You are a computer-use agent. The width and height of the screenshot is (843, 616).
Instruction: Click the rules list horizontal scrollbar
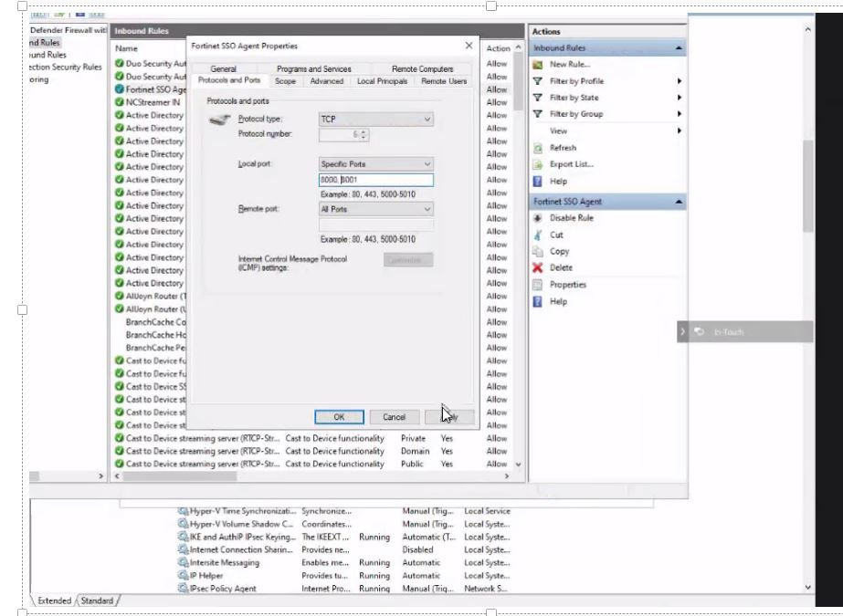311,476
